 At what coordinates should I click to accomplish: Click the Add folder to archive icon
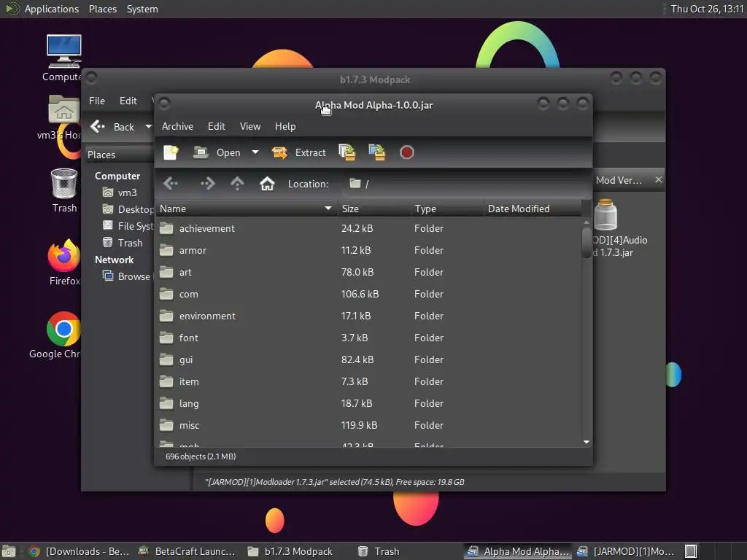377,152
